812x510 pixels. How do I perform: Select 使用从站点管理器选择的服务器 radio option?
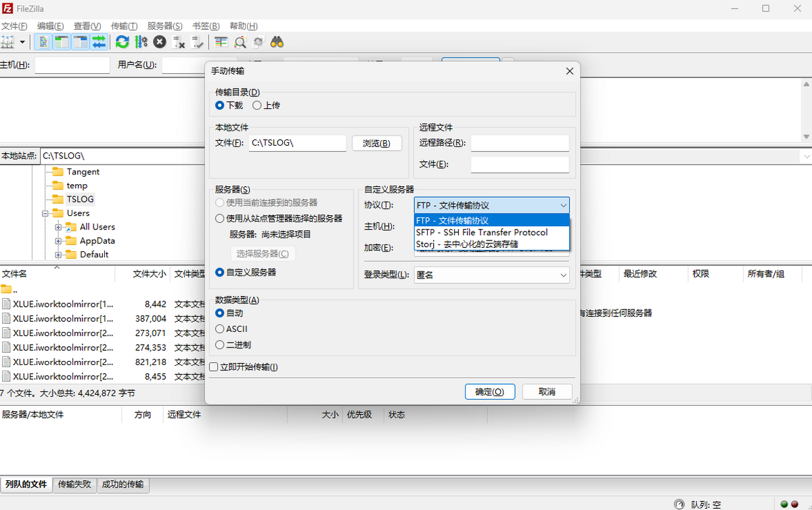tap(279, 218)
